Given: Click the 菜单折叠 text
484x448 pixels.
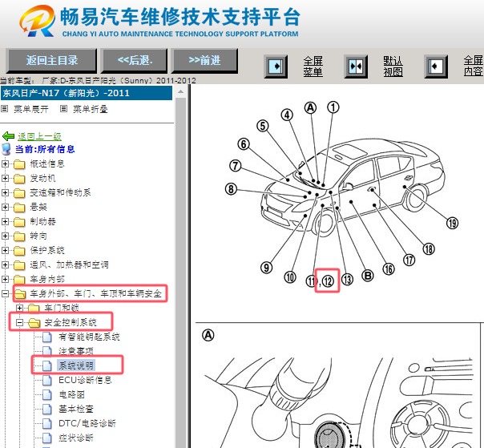Looking at the screenshot, I should pyautogui.click(x=90, y=109).
